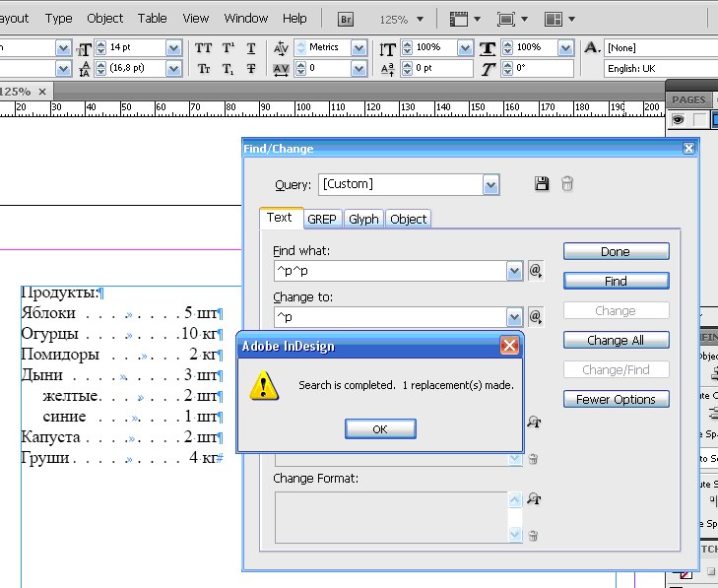
Task: Open Arrange Documents icon
Action: (554, 20)
